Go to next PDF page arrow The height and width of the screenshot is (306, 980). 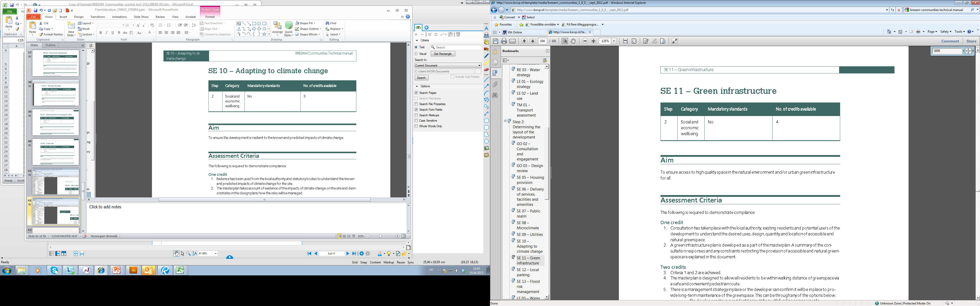click(x=533, y=41)
